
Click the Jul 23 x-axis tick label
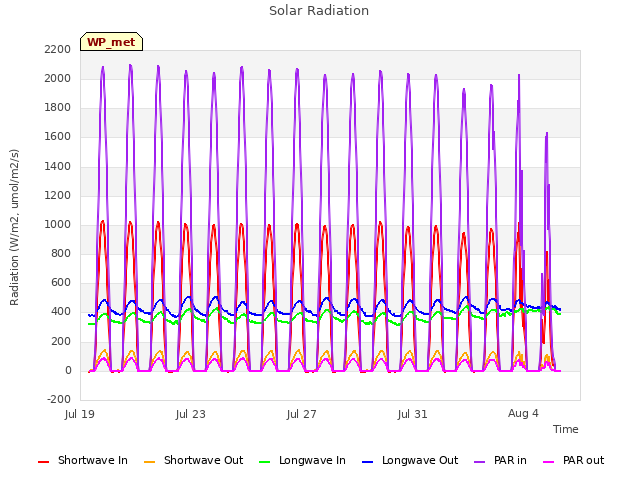pyautogui.click(x=191, y=414)
